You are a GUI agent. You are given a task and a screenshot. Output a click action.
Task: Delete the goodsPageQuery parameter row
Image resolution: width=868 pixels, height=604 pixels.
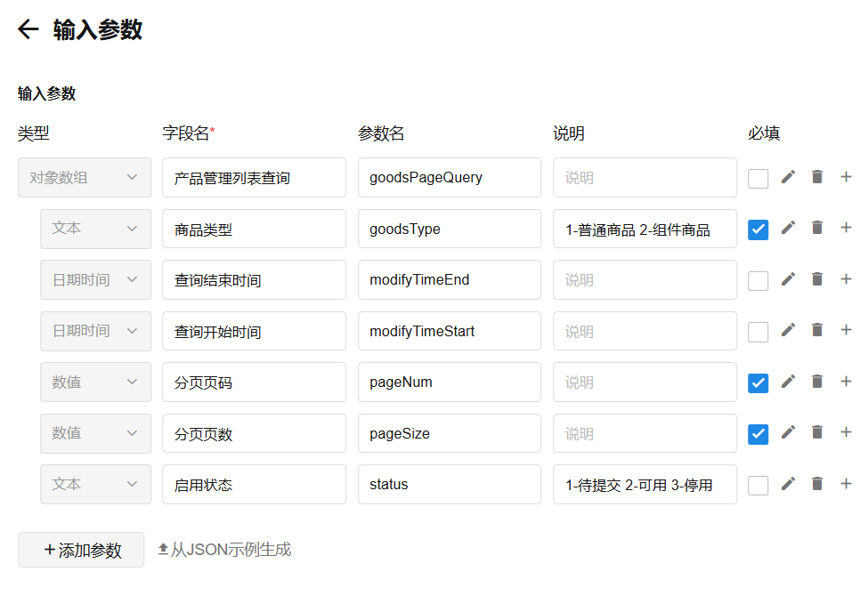click(x=817, y=177)
